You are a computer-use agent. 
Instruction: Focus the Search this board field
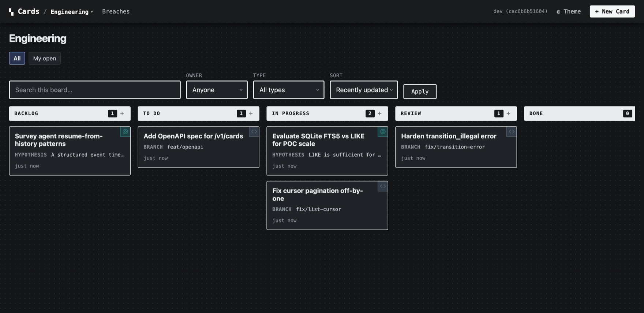95,90
